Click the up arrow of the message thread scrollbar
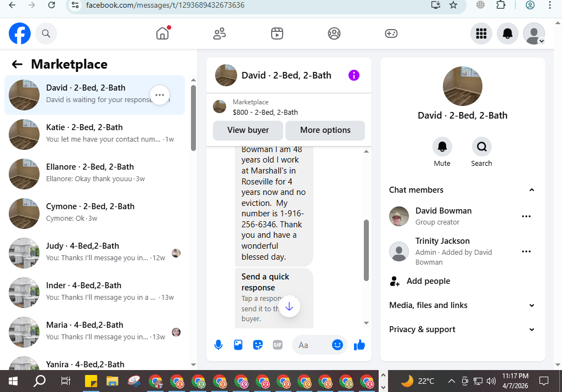562x392 pixels. 366,152
